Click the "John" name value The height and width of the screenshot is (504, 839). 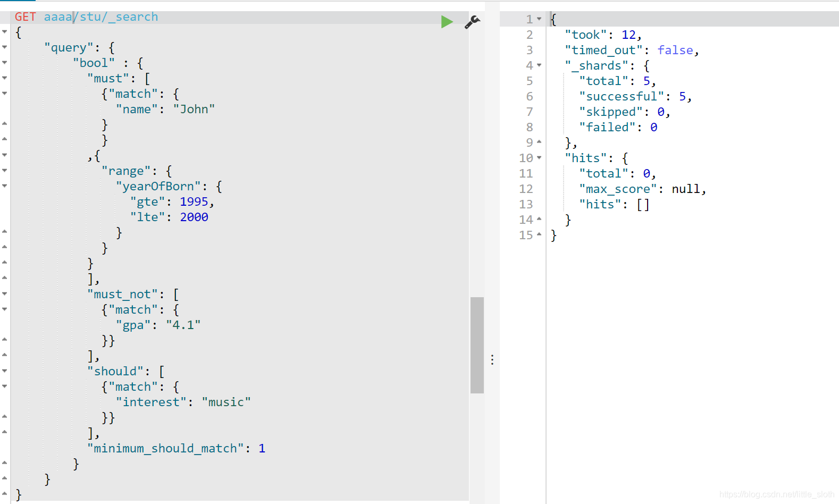tap(194, 109)
